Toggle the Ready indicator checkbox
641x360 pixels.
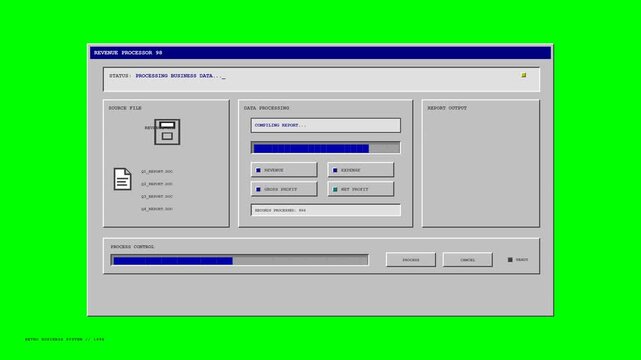pyautogui.click(x=510, y=259)
